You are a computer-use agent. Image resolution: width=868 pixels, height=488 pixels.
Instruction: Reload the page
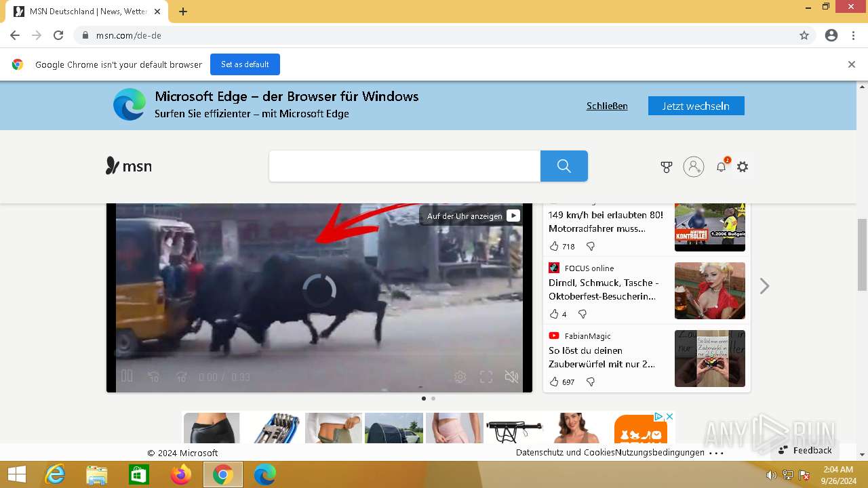(x=58, y=35)
